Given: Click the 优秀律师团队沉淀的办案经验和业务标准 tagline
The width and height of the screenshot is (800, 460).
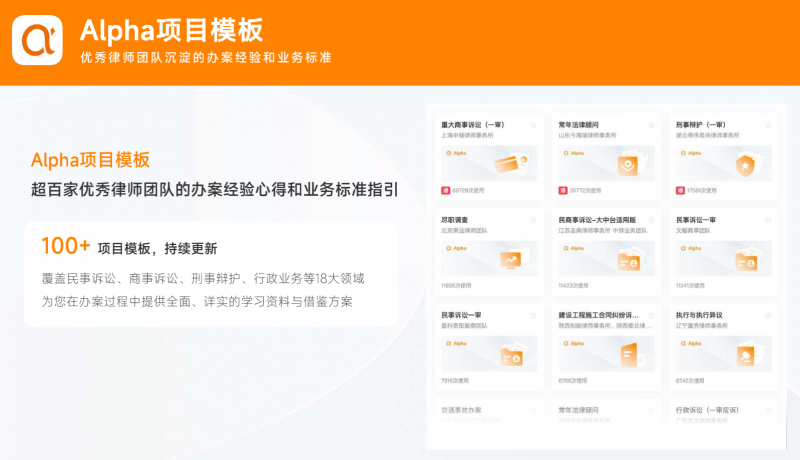Looking at the screenshot, I should click(206, 58).
